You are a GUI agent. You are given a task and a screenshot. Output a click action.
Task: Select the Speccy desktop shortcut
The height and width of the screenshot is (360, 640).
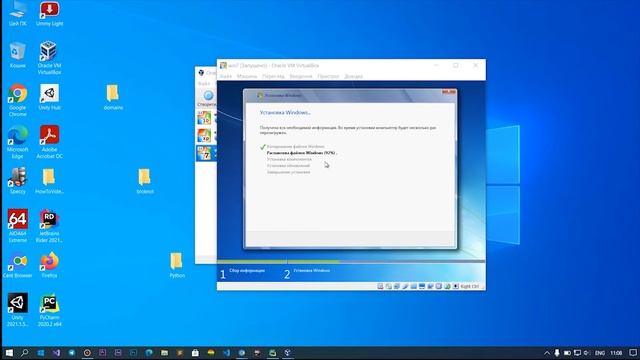tap(18, 181)
